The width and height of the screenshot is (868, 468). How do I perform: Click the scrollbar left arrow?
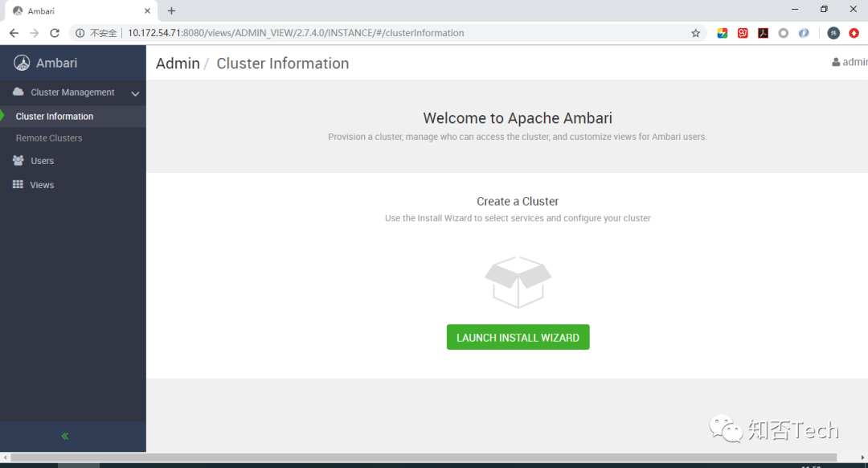[5, 458]
